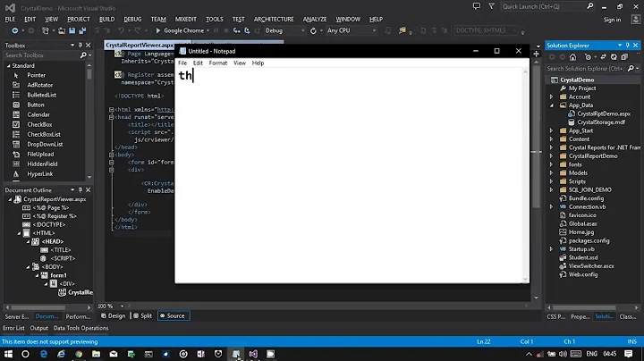Image resolution: width=644 pixels, height=361 pixels.
Task: Click the Save All toolbar icon
Action: 82,30
